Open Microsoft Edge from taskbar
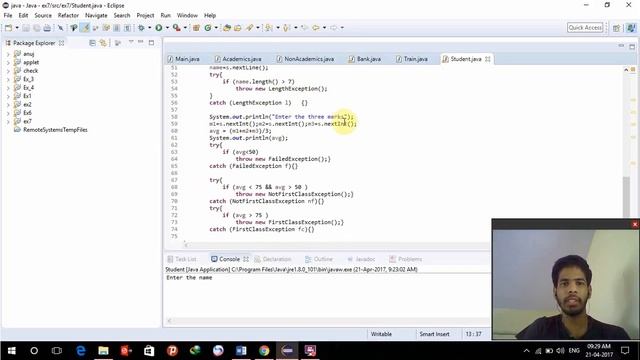The image size is (640, 360). (80, 351)
